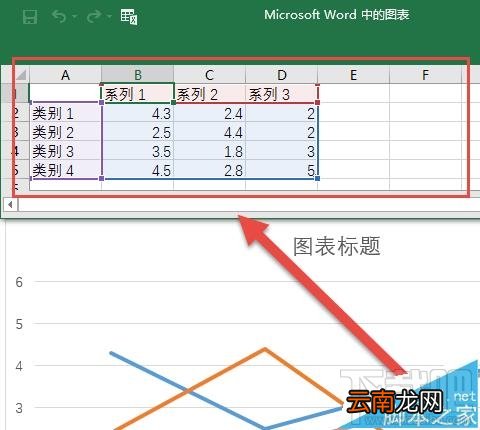
Task: Click the chart title 图表标题
Action: 337,246
